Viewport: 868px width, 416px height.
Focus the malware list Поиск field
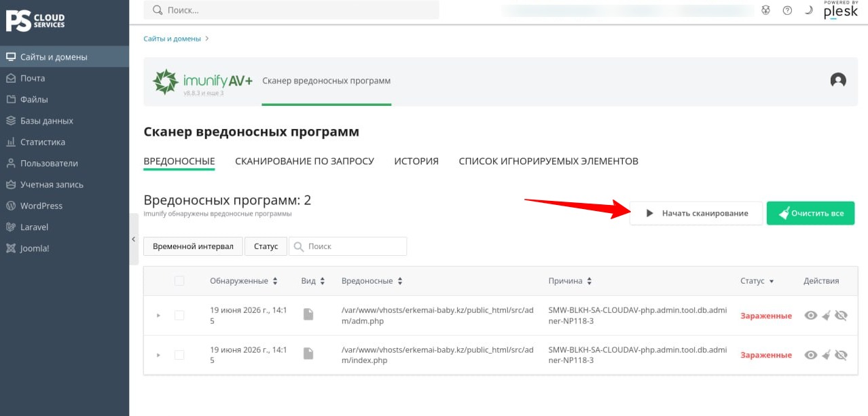click(x=348, y=246)
